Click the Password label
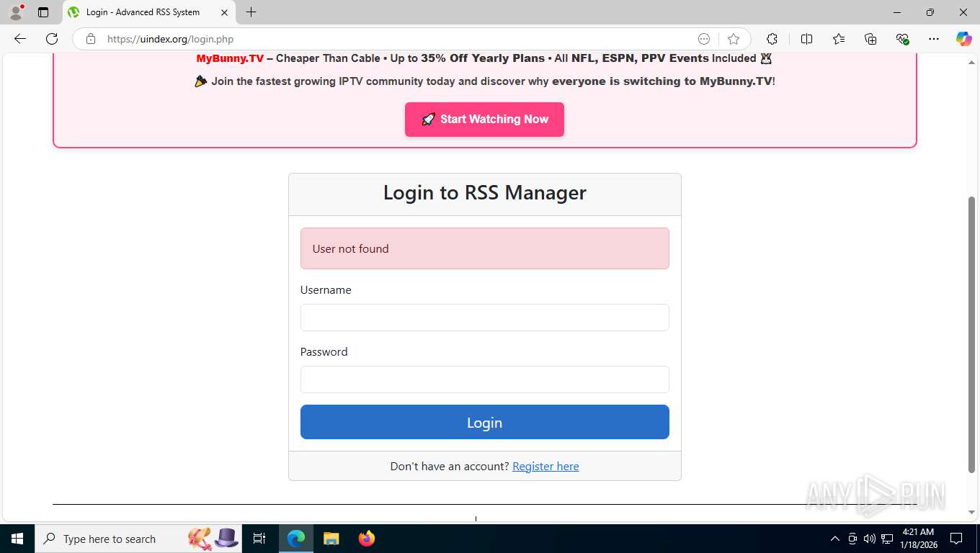 (x=324, y=351)
